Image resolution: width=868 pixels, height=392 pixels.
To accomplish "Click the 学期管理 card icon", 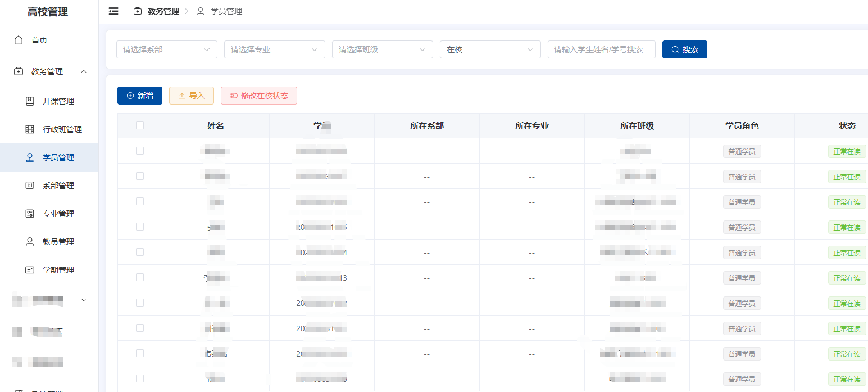I will pyautogui.click(x=30, y=270).
